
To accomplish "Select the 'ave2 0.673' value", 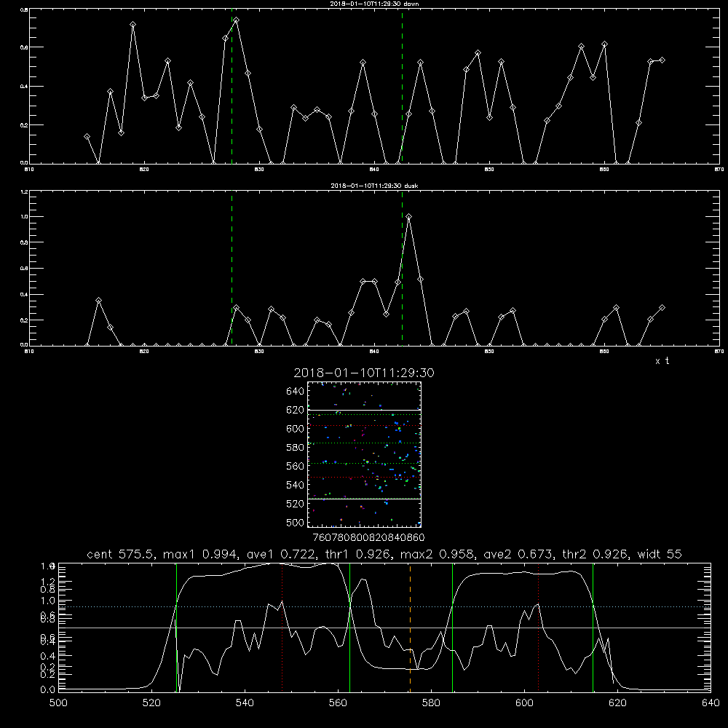I will [520, 554].
